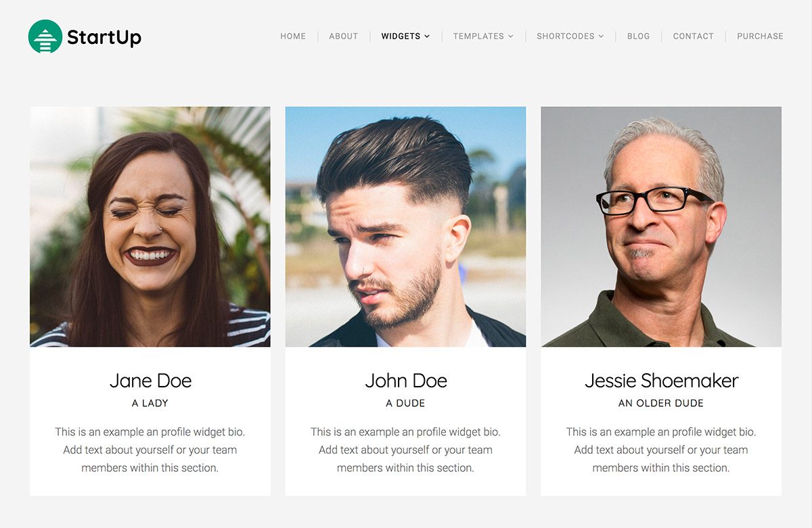812x528 pixels.
Task: Click the AN OLDER DUDE subtitle
Action: click(x=661, y=403)
